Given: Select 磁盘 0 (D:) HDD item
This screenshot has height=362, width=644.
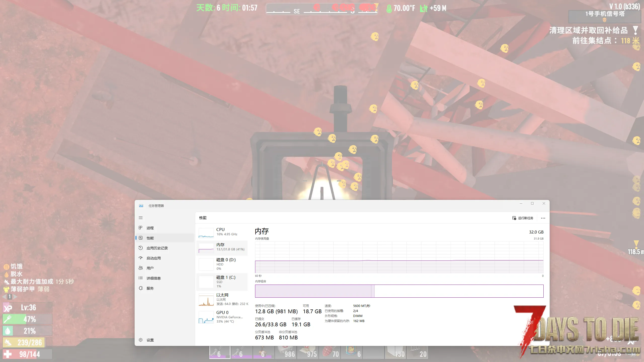Looking at the screenshot, I should coord(222,264).
